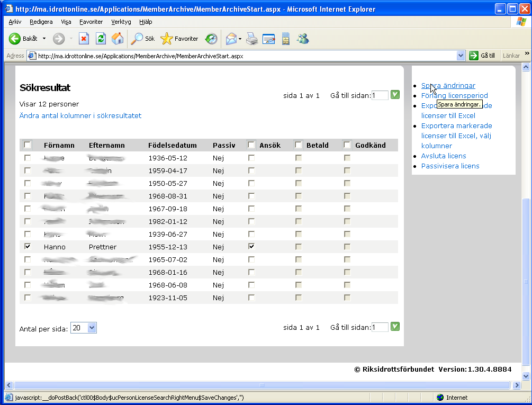Open the Home page icon

click(118, 39)
